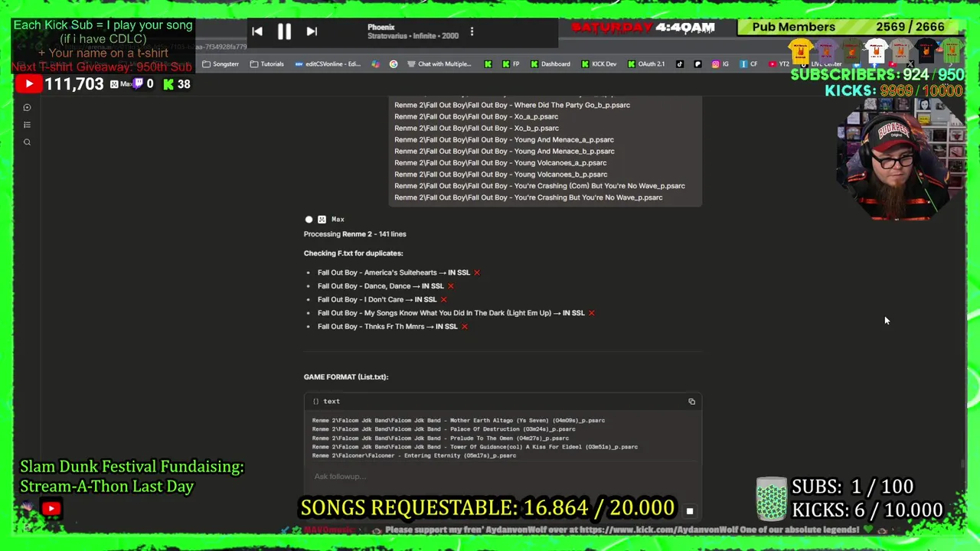
Task: Open the YT2 YouTube bookmark
Action: tap(779, 64)
